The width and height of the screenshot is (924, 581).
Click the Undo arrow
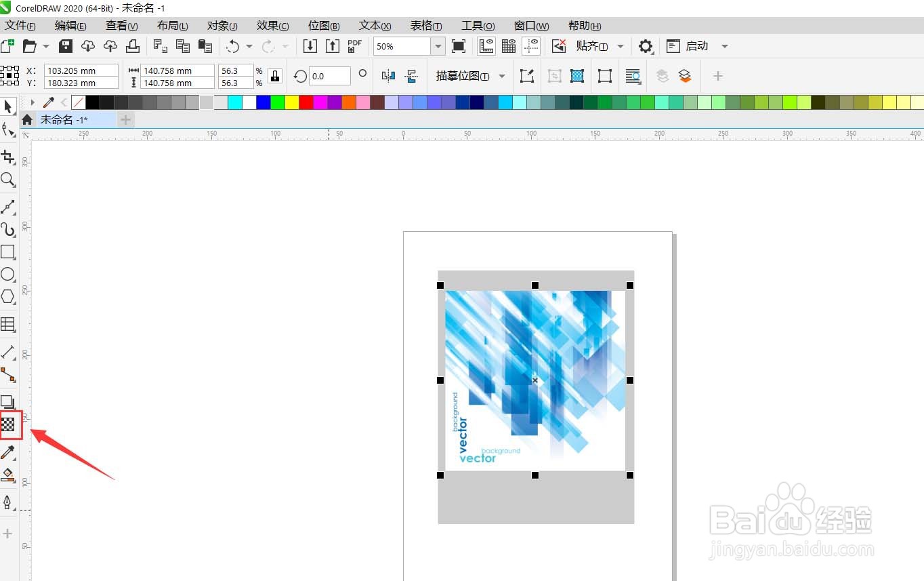pos(232,46)
